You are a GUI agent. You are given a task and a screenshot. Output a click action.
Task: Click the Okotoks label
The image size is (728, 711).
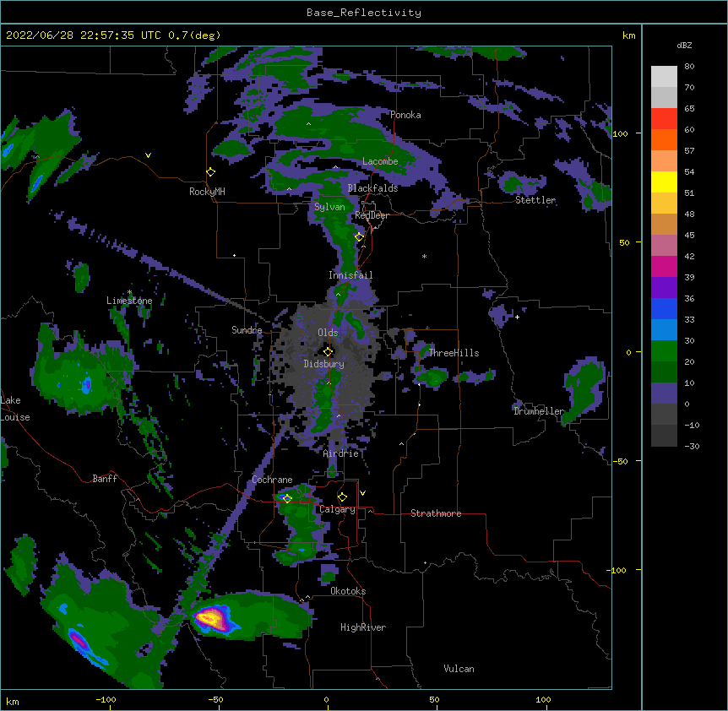click(348, 591)
